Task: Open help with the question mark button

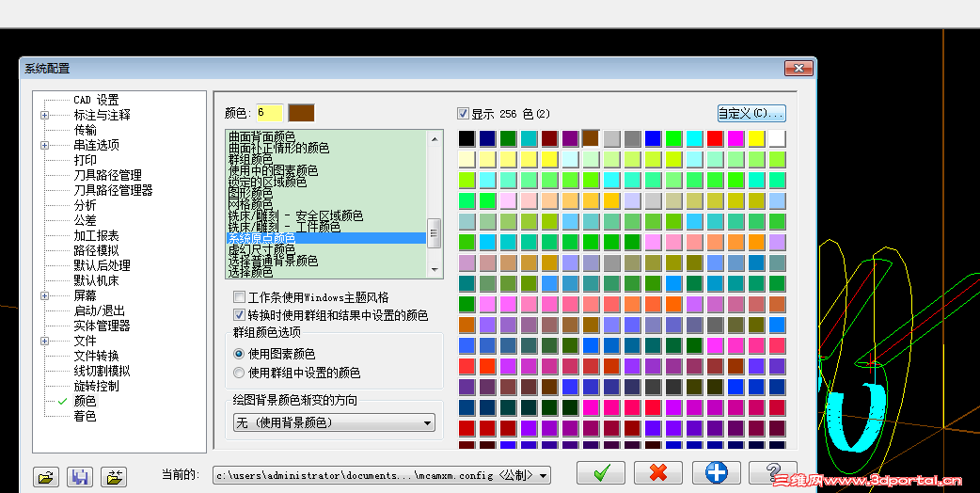Action: (x=773, y=473)
